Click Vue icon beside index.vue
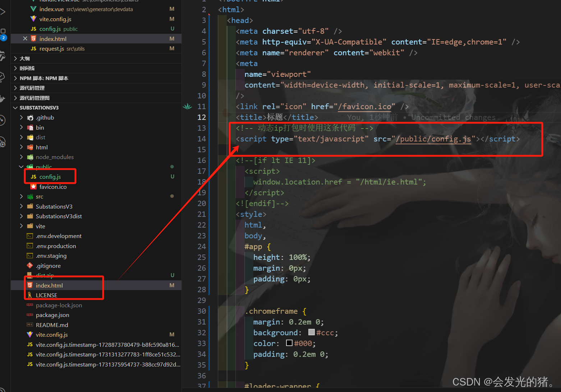 coord(33,9)
